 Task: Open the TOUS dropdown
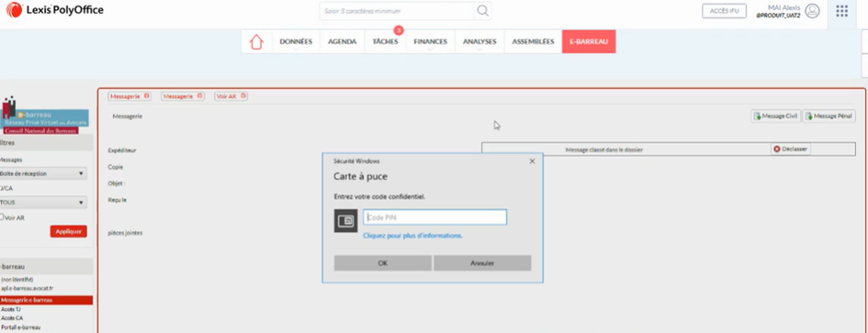(43, 203)
